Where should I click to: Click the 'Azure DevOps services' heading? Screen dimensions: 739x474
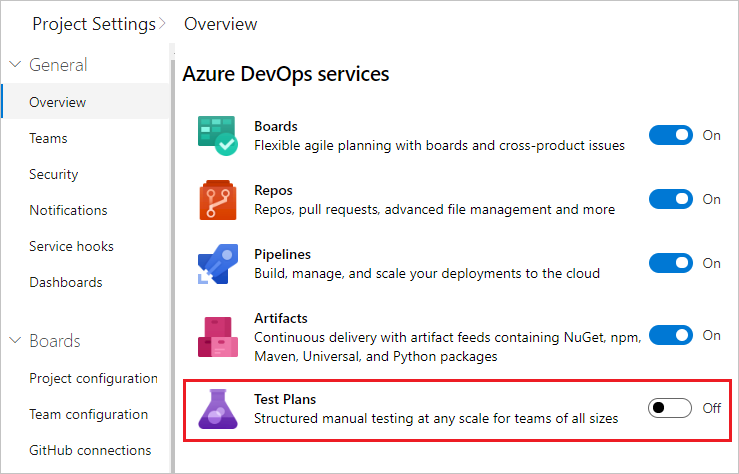[286, 74]
